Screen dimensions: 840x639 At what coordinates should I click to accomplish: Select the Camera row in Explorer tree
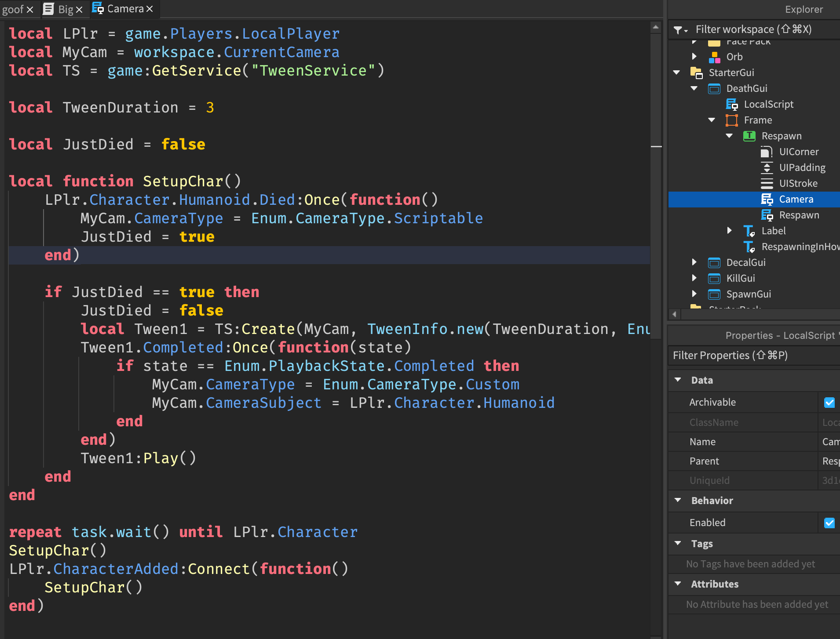[754, 200]
